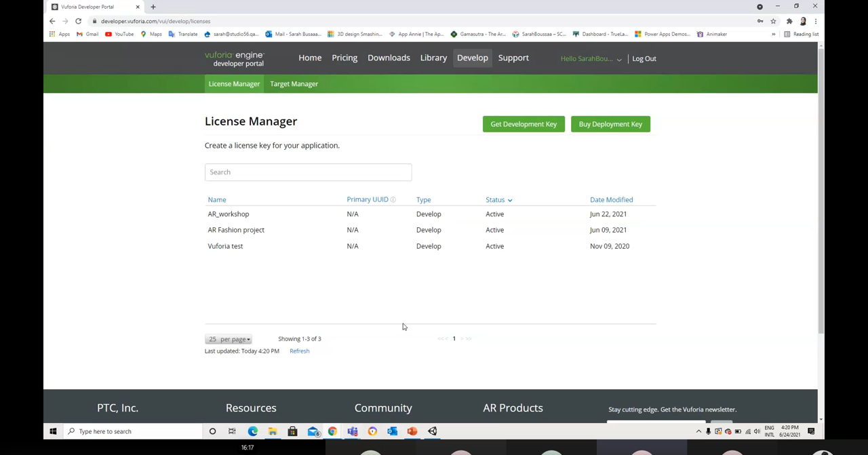The width and height of the screenshot is (868, 455).
Task: Close the Vuforia Developer Portal tab
Action: click(x=137, y=7)
